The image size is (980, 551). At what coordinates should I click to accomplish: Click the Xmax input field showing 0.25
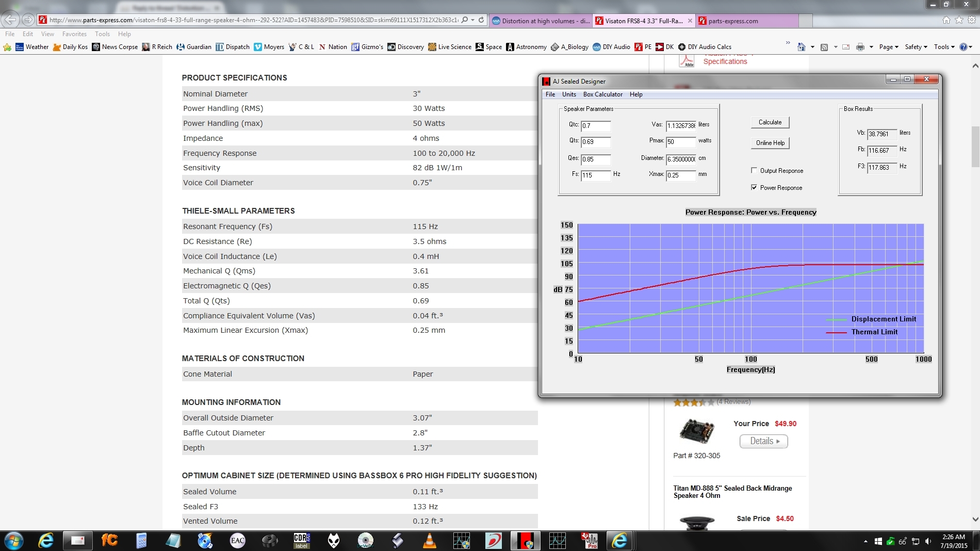(x=681, y=175)
